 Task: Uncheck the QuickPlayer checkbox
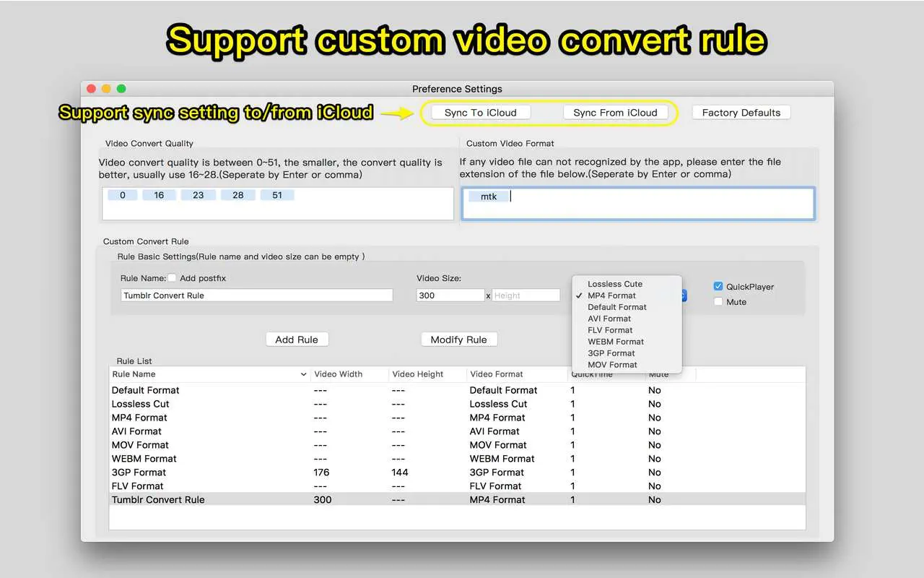718,286
